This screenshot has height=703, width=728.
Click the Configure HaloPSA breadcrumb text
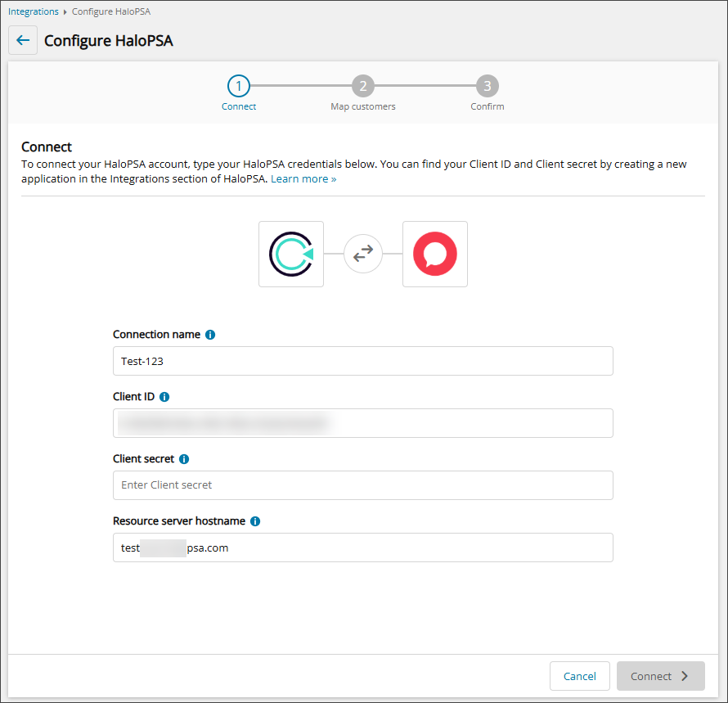(x=110, y=12)
